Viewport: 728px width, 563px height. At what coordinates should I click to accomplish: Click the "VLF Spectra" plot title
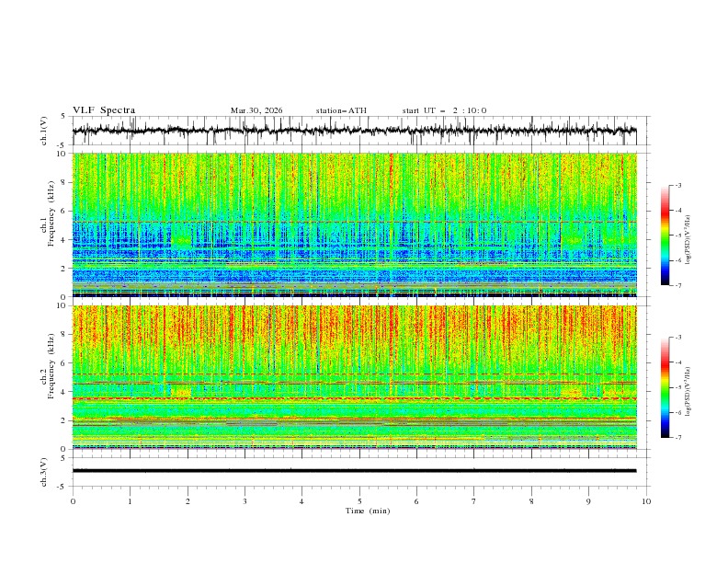click(x=104, y=110)
